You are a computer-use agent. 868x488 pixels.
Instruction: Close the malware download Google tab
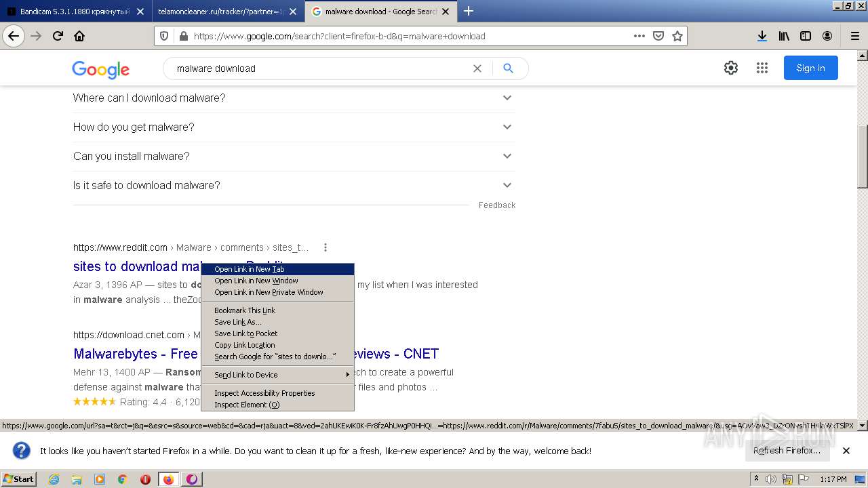[x=446, y=12]
